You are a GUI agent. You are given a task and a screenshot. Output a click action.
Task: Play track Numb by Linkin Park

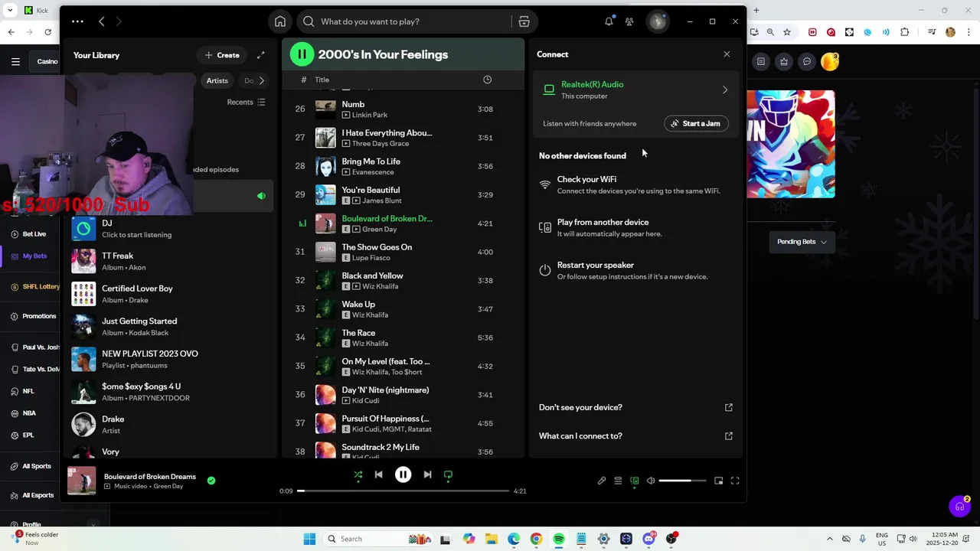402,109
